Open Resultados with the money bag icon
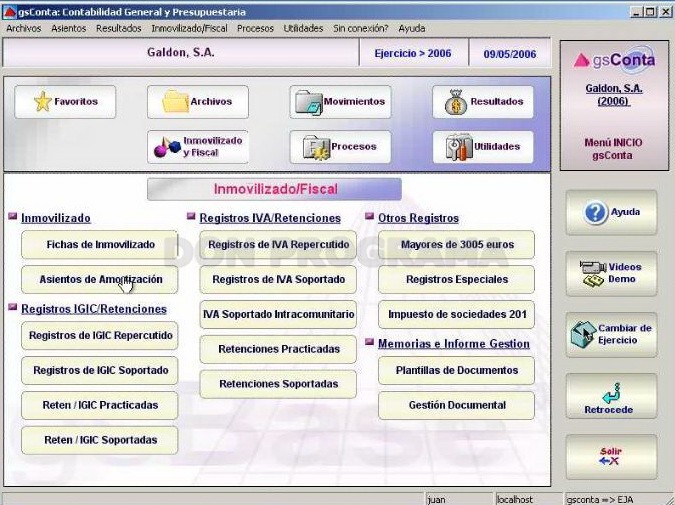 483,102
